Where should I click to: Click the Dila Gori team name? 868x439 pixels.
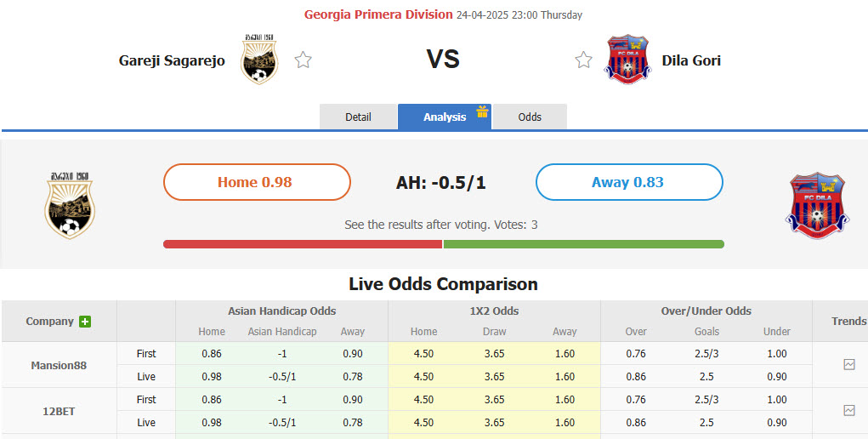(x=691, y=60)
